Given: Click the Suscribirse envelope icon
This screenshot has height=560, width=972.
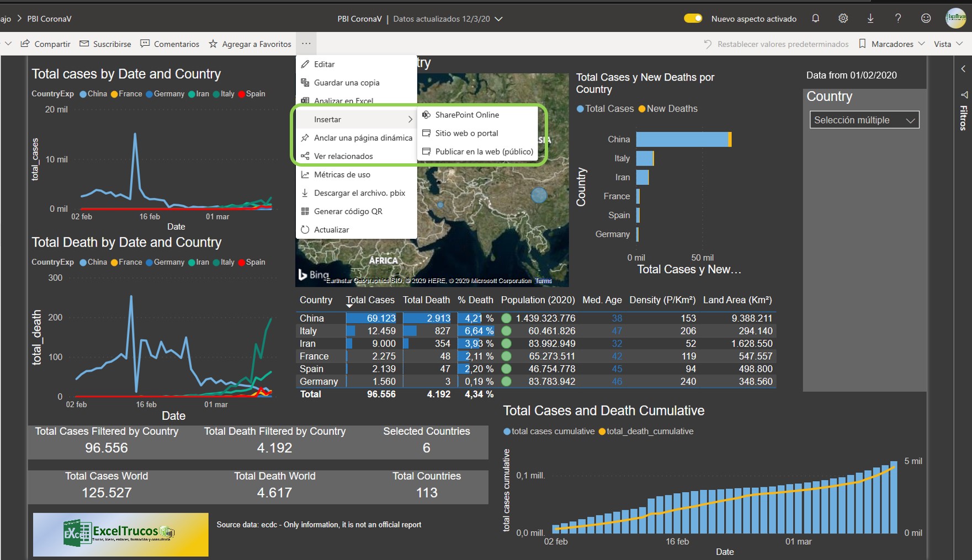Looking at the screenshot, I should (x=84, y=44).
